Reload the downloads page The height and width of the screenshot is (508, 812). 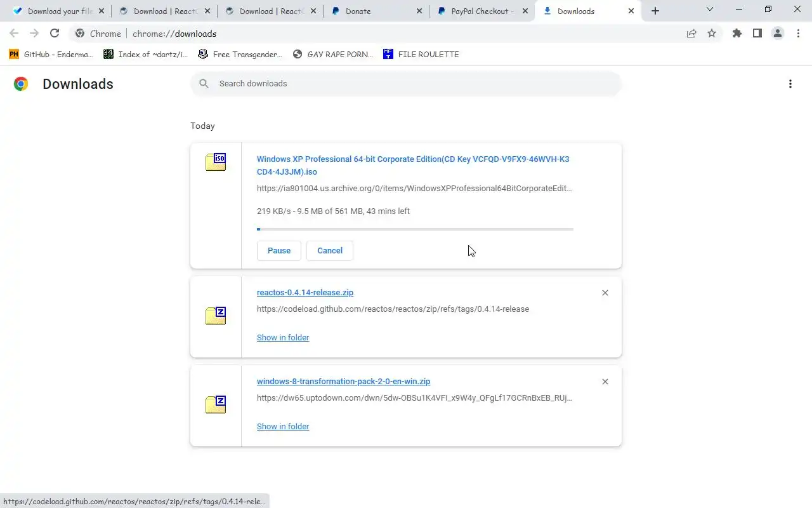pos(55,34)
